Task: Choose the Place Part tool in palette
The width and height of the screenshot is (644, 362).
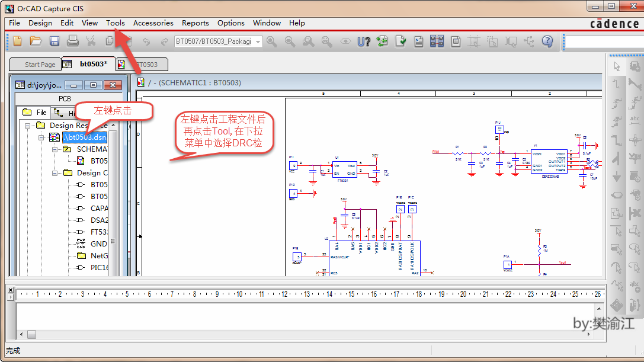Action: coord(635,66)
